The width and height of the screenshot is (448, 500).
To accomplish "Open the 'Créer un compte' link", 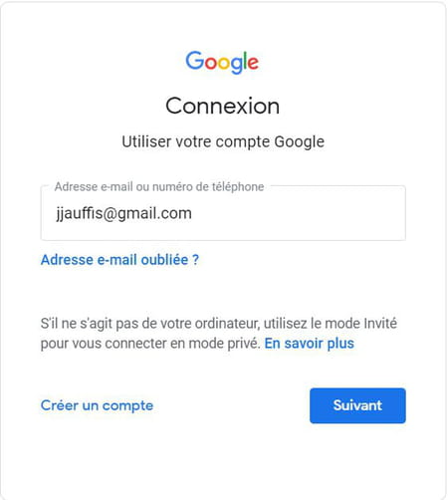I will [97, 405].
